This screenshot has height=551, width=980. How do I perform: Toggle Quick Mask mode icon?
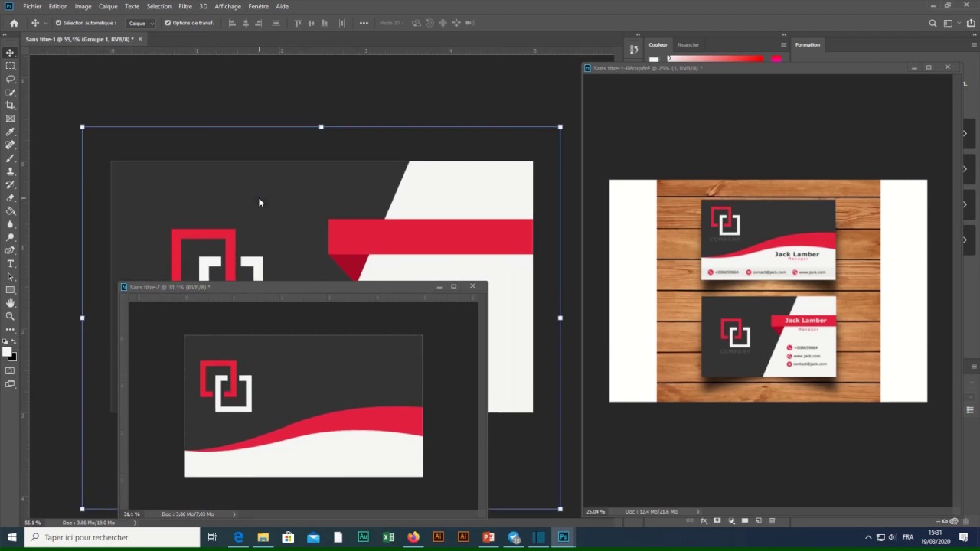coord(10,371)
